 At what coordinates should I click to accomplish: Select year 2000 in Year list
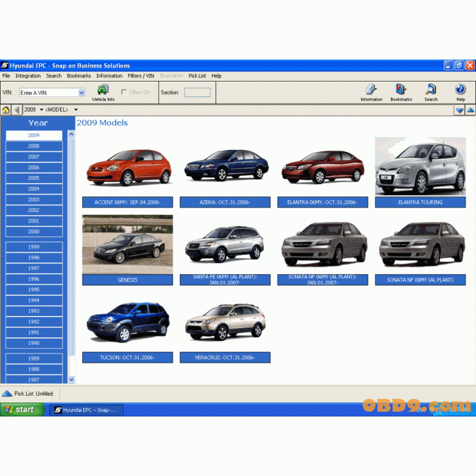point(34,231)
